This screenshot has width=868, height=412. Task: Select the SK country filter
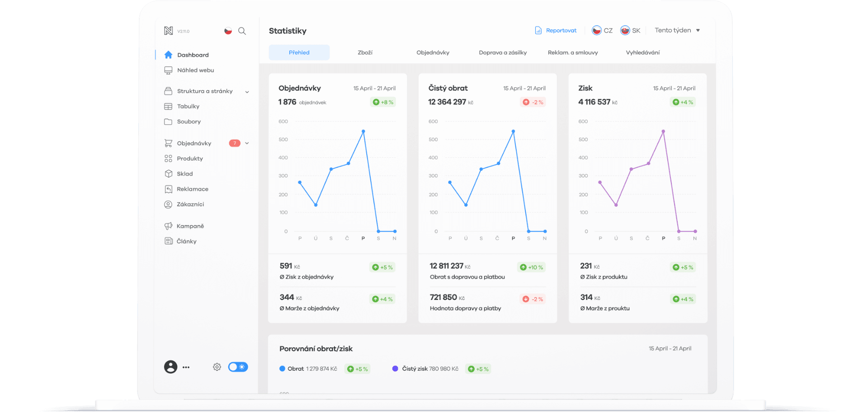(630, 30)
